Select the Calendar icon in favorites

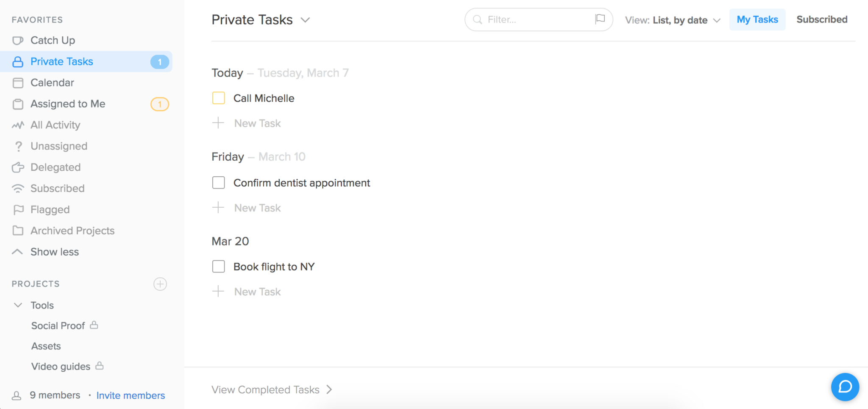click(x=18, y=83)
